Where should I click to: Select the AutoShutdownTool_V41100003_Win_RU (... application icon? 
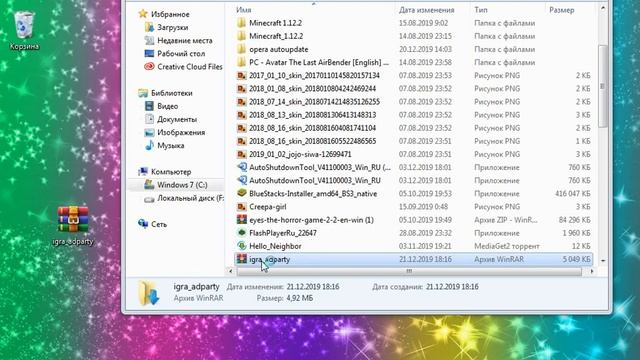(242, 167)
